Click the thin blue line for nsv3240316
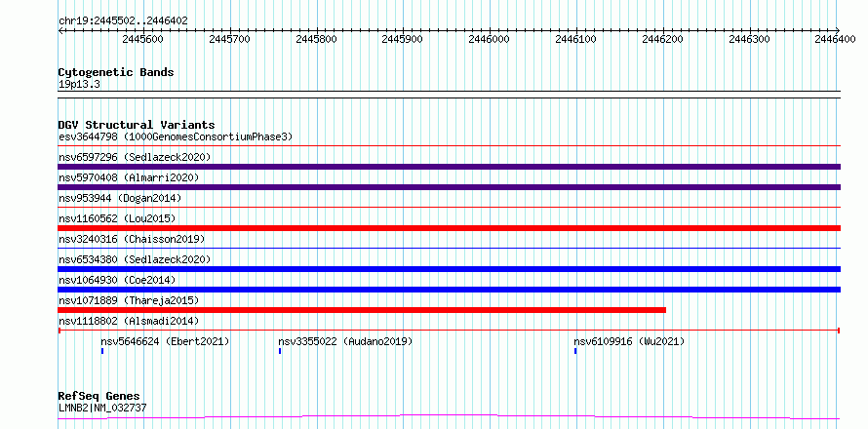The width and height of the screenshot is (868, 429). coord(449,248)
